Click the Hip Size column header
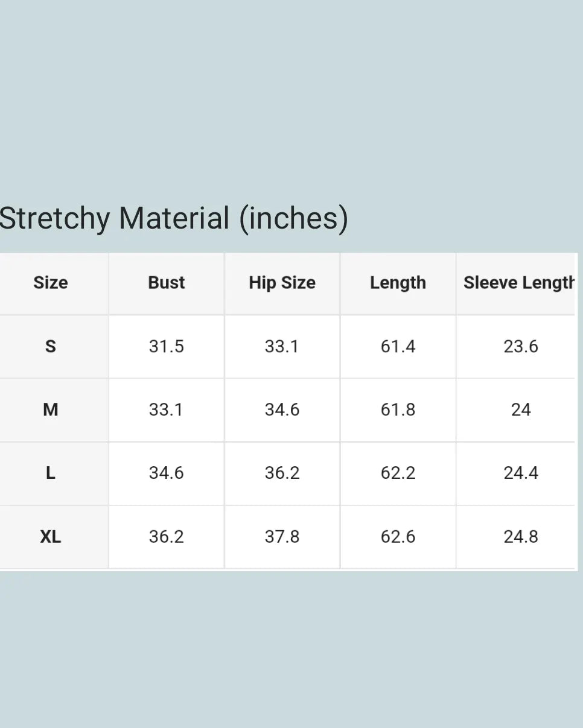Viewport: 583px width, 728px height. click(x=282, y=283)
